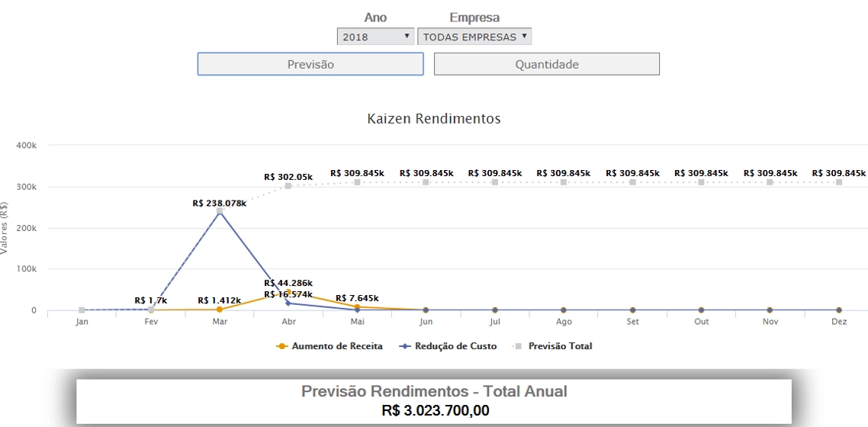Click the Valores (R$) y-axis title
Image resolution: width=868 pixels, height=427 pixels.
4,227
